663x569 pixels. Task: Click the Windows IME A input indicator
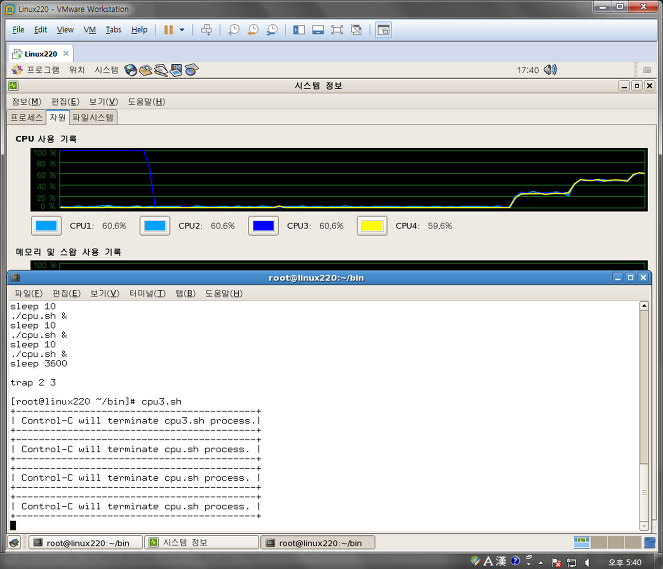(x=488, y=561)
